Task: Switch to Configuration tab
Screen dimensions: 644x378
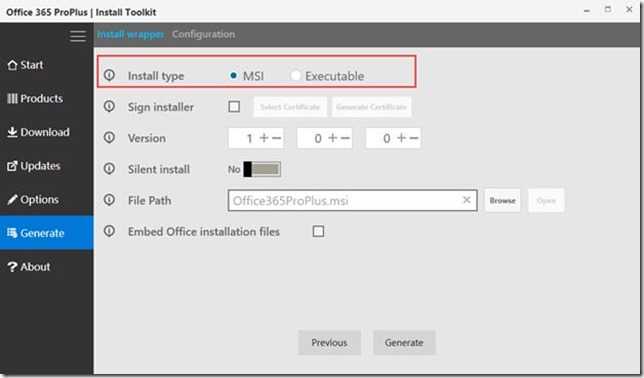Action: (203, 35)
